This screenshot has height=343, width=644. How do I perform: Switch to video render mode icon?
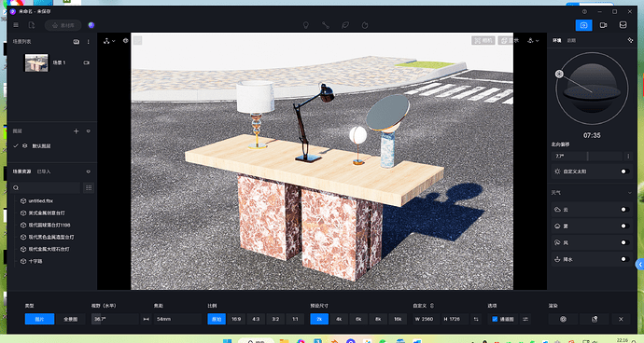(603, 25)
